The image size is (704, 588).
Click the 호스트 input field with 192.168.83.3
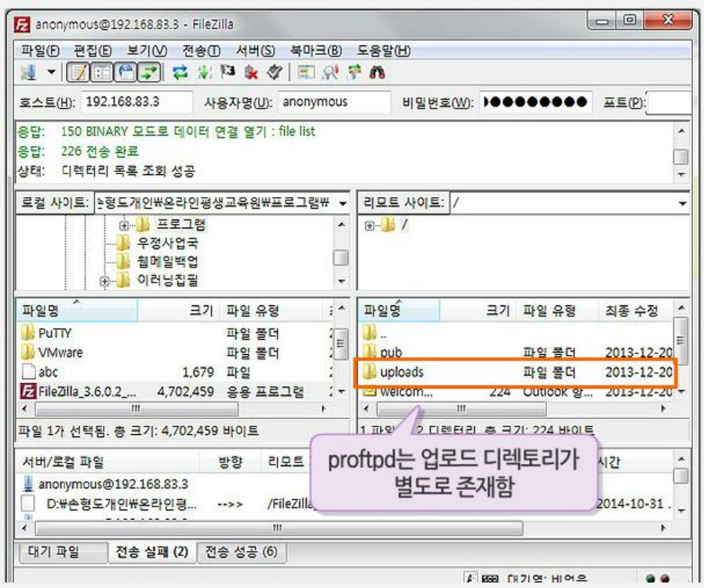137,102
